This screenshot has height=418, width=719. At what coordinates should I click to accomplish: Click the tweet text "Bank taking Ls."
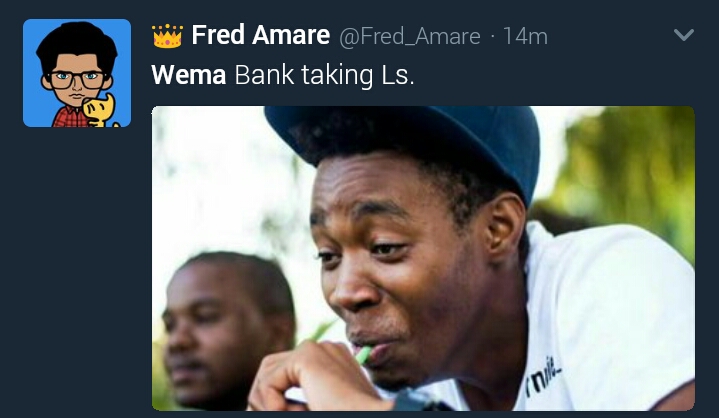click(324, 75)
